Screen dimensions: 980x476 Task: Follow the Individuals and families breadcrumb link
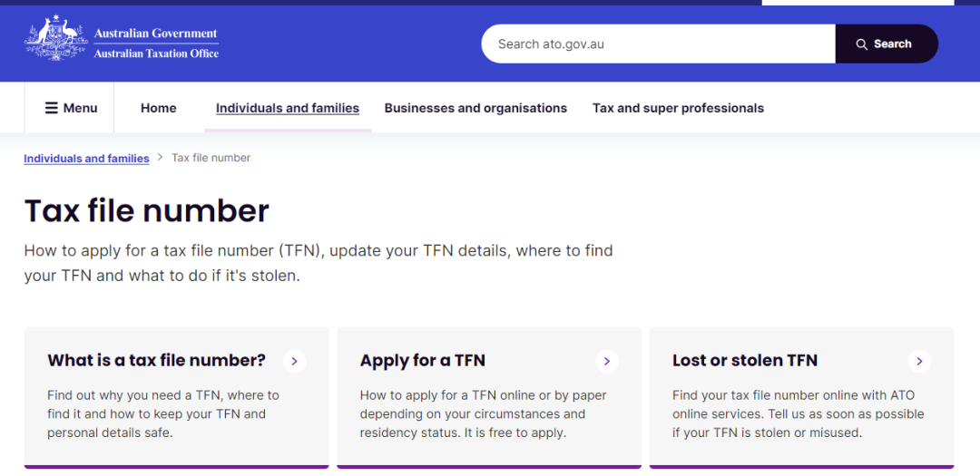click(86, 158)
